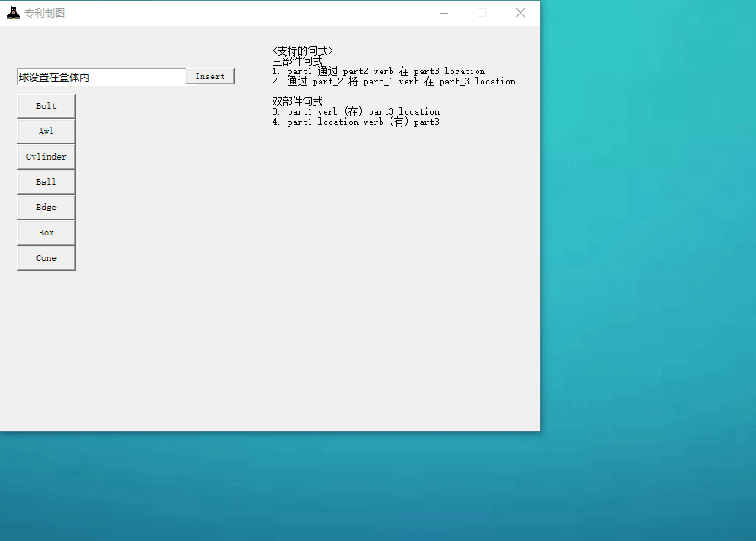
Task: Click the 三部件句式 heading
Action: point(297,62)
